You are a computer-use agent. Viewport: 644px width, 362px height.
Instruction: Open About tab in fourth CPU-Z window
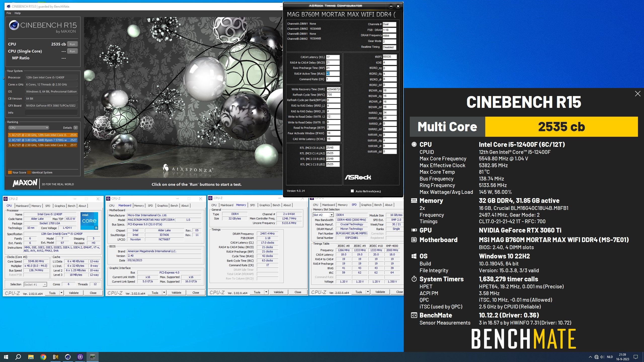pyautogui.click(x=389, y=205)
